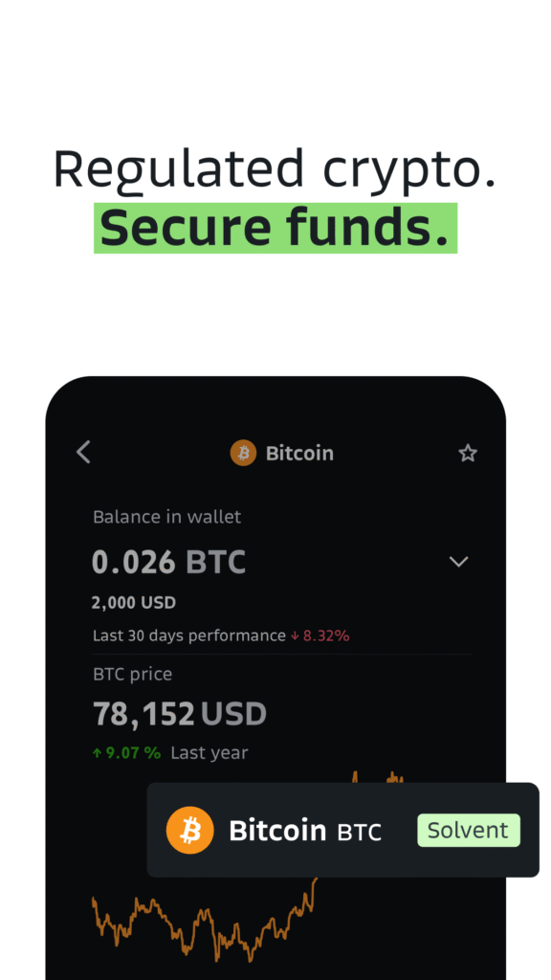
Task: Select the Bitcoin header title
Action: point(299,453)
